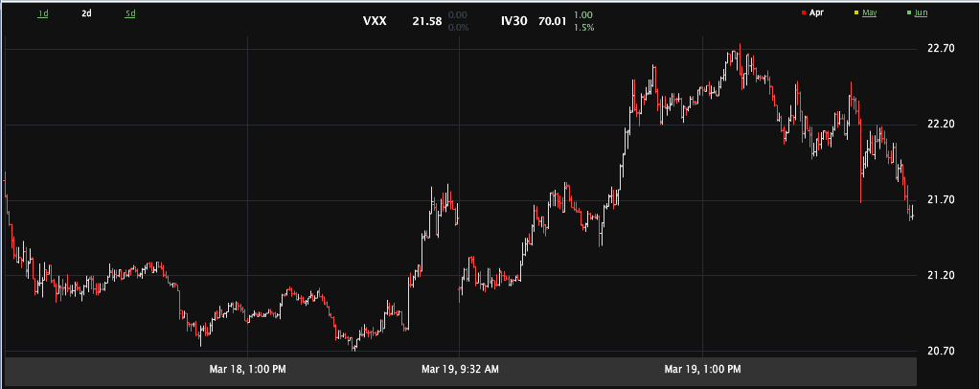
Task: Click the Mar 18, 1:00 PM time label
Action: [x=247, y=368]
